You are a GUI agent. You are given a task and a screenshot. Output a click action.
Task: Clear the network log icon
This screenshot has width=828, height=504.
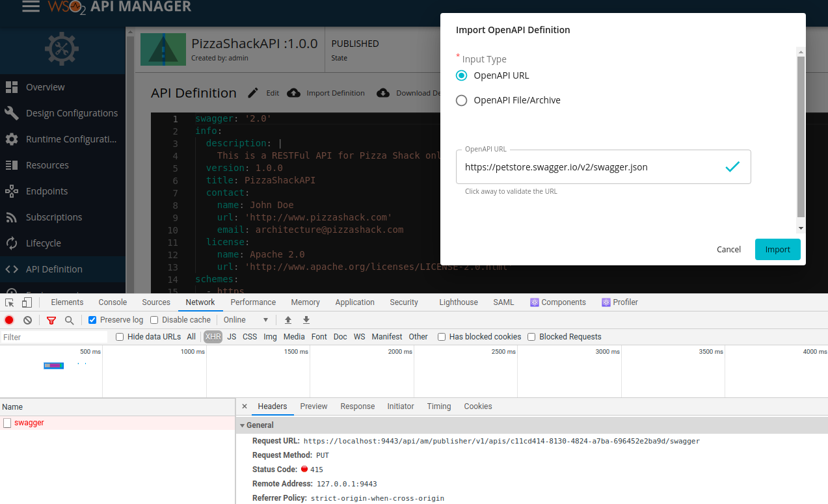28,320
